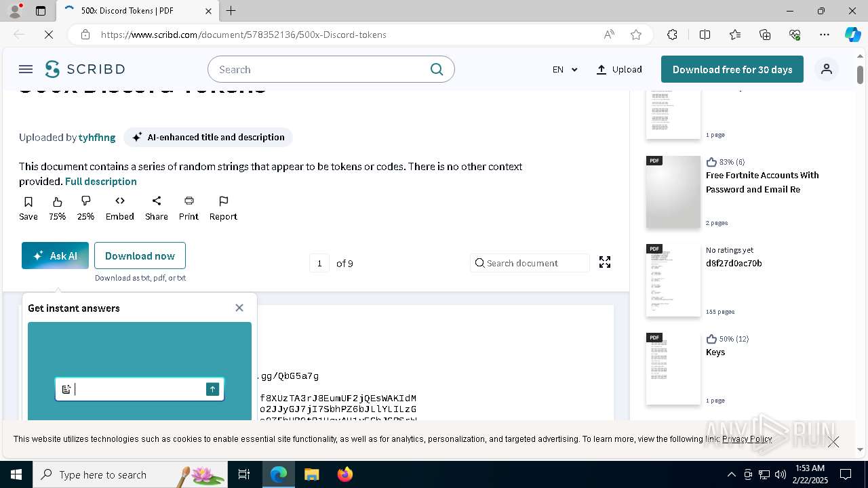This screenshot has width=868, height=488.
Task: Open the user account icon
Action: coord(827,69)
